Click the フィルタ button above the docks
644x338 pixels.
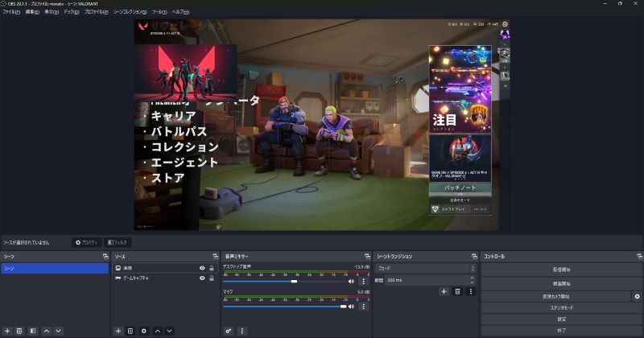click(118, 242)
